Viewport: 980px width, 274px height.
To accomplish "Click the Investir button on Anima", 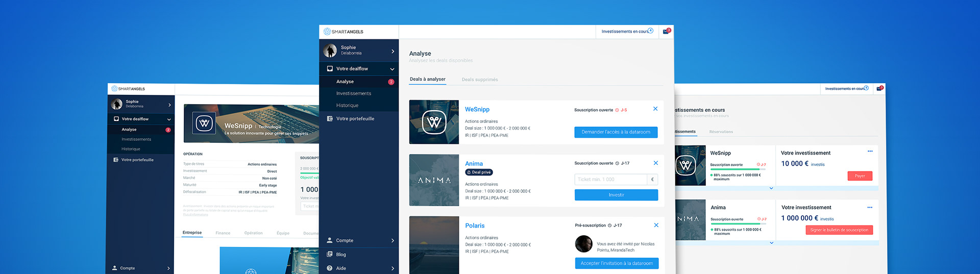I will 616,195.
